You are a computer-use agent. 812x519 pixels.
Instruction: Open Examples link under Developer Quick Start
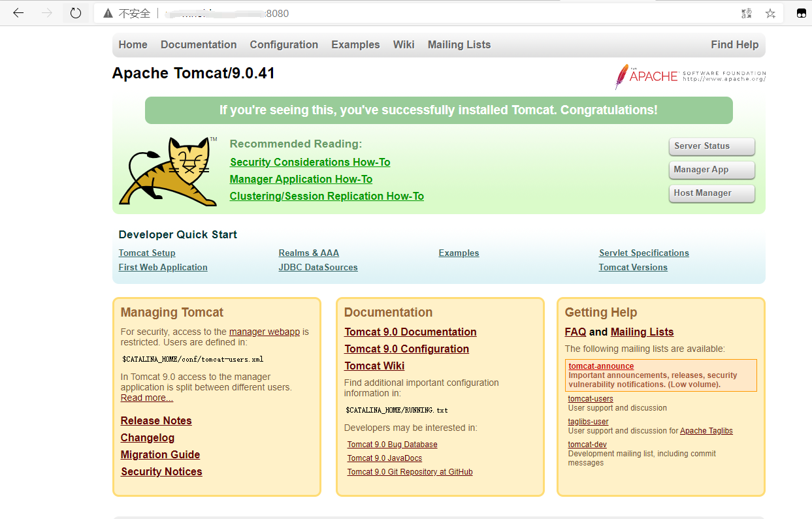point(459,253)
